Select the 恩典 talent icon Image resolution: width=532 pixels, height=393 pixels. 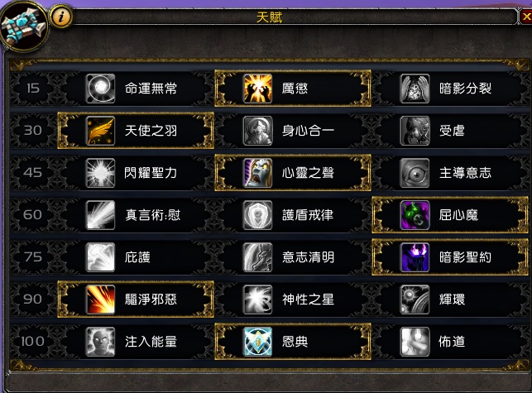[258, 342]
